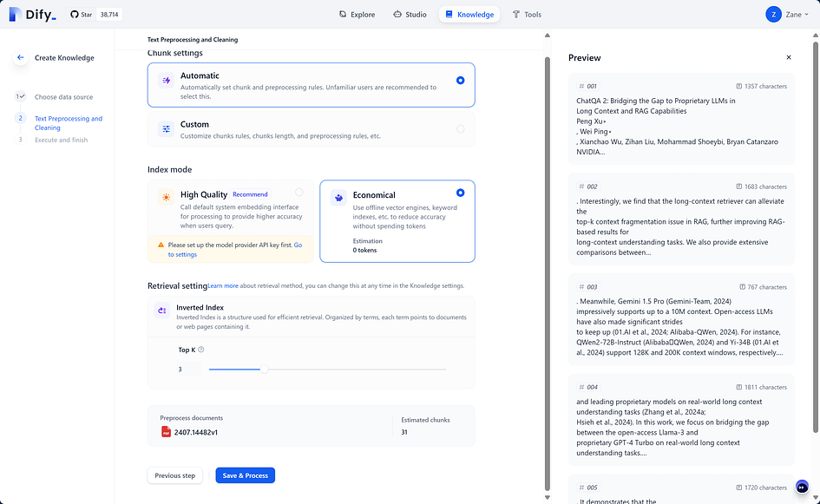Click the Studio robot icon

pos(397,15)
